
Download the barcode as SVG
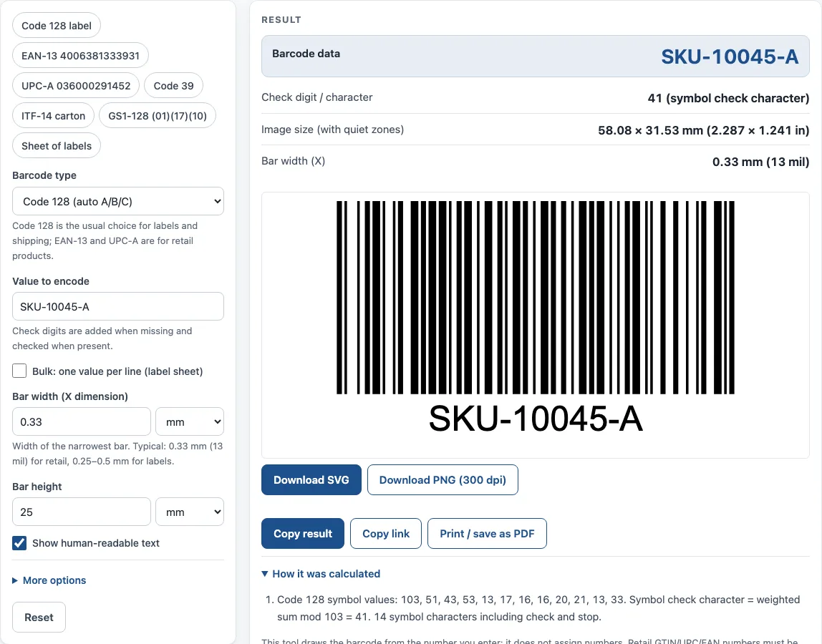point(311,479)
